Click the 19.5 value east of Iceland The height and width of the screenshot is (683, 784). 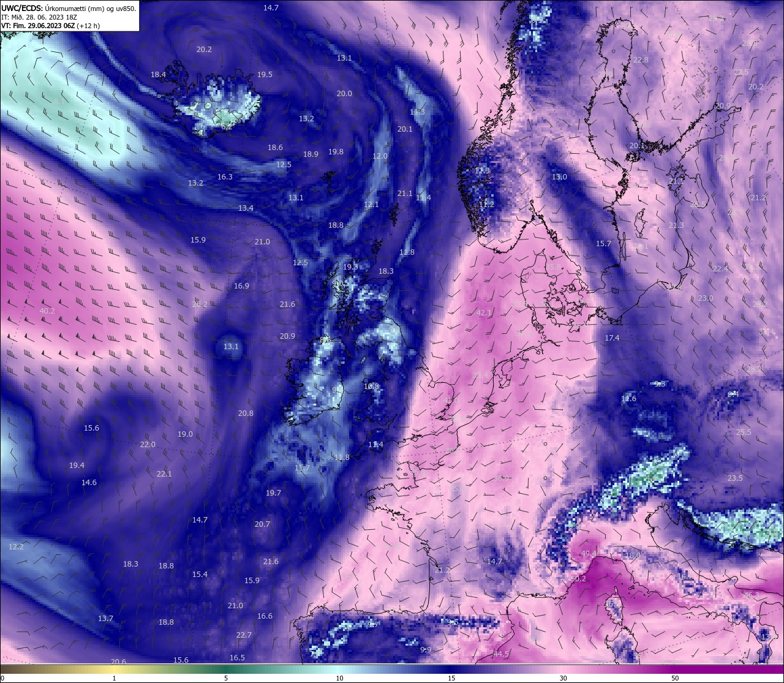265,75
